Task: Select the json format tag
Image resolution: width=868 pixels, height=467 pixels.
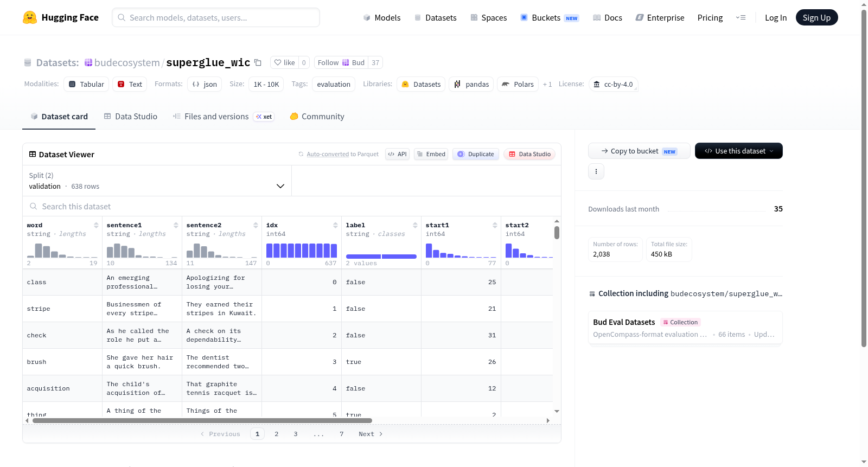Action: click(x=205, y=84)
